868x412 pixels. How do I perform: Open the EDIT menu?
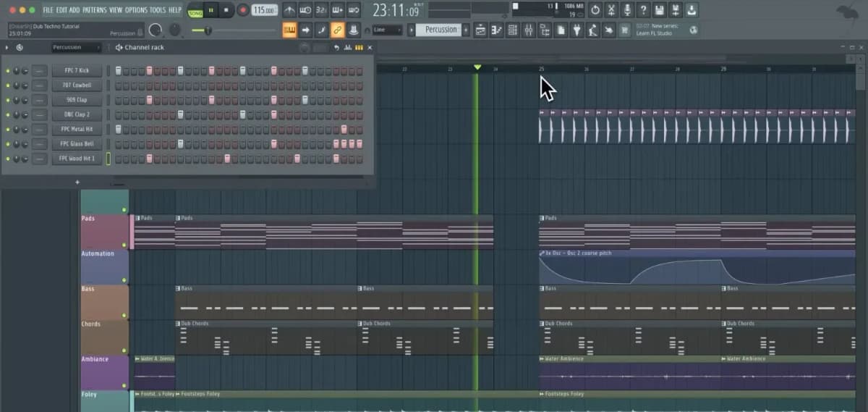coord(61,10)
